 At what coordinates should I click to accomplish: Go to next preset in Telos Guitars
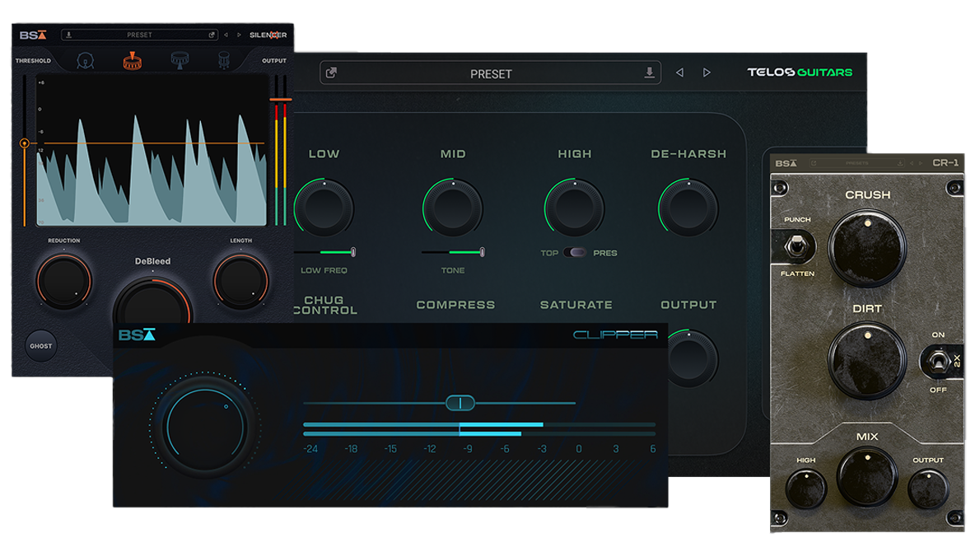[707, 73]
